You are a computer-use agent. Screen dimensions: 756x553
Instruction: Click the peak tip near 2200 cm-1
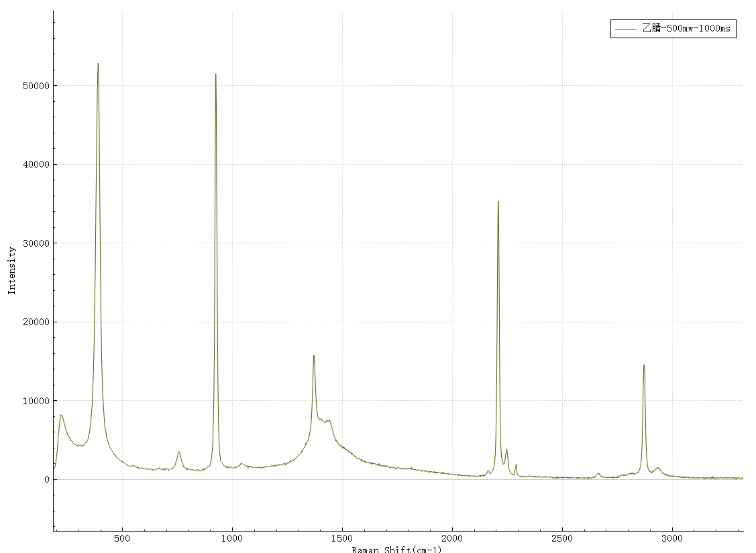tap(498, 202)
